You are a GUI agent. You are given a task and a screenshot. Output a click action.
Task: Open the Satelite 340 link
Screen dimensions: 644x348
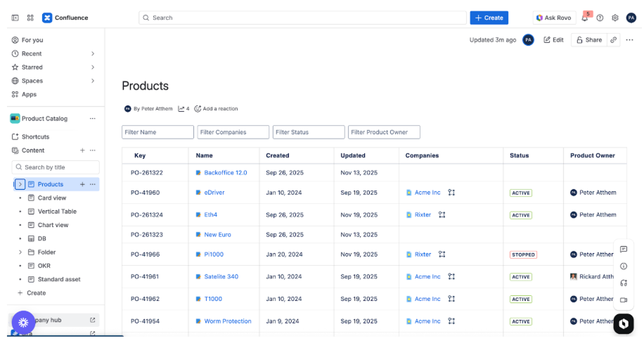pyautogui.click(x=221, y=277)
